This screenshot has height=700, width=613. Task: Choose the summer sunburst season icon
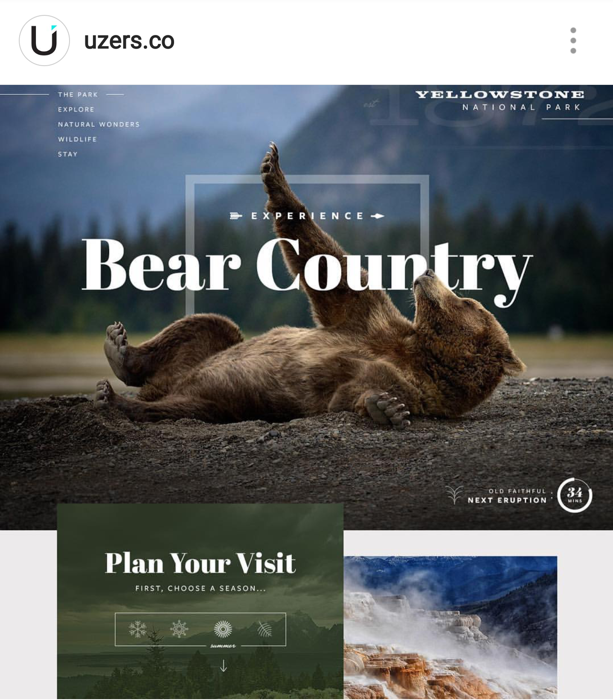[223, 629]
